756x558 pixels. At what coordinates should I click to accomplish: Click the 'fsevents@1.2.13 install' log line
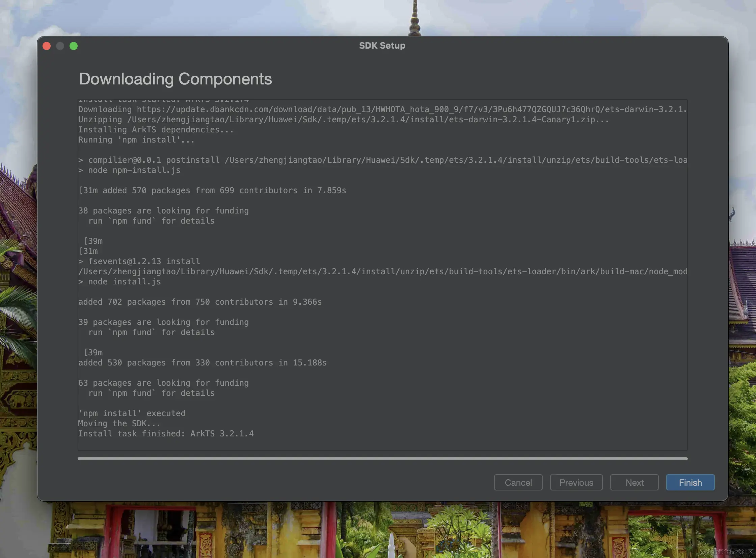[x=144, y=261]
